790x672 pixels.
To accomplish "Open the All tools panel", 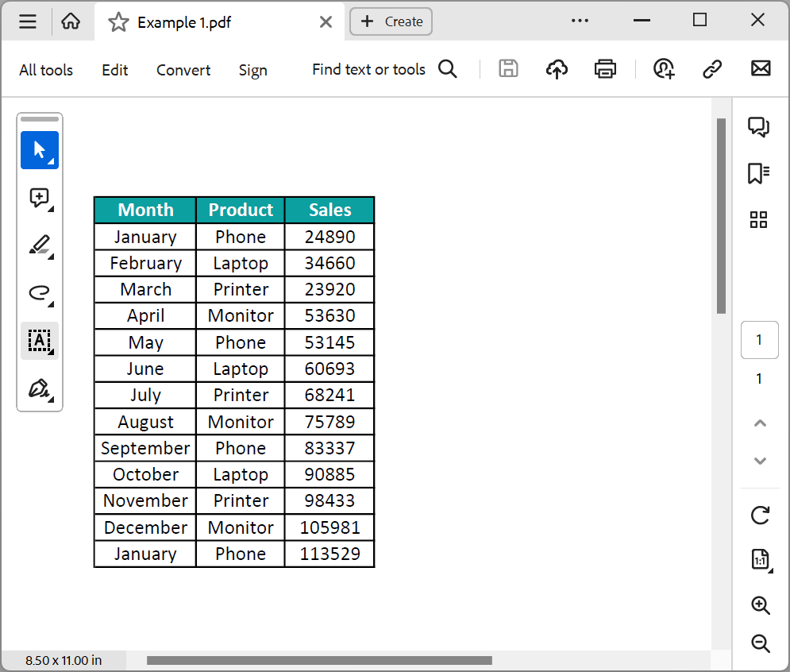I will click(x=45, y=70).
